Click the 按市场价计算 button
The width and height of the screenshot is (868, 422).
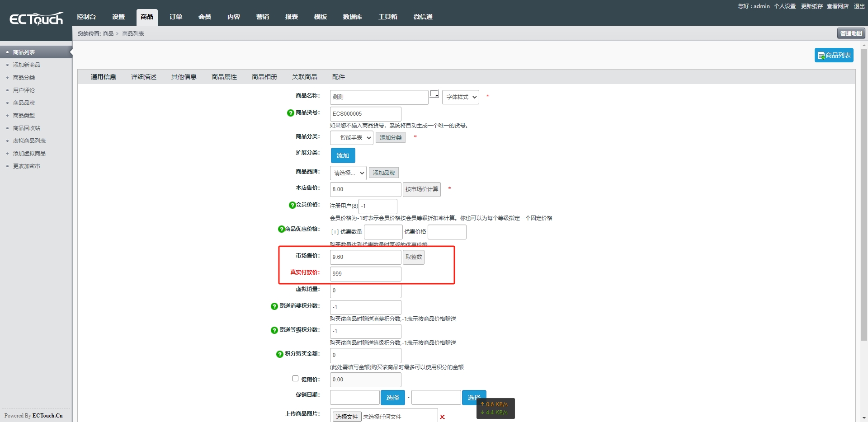[421, 189]
